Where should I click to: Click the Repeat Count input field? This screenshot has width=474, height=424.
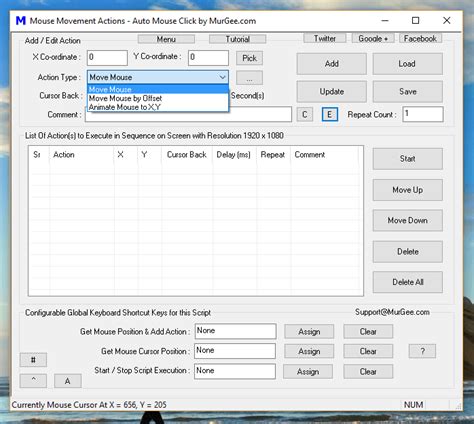click(x=423, y=114)
